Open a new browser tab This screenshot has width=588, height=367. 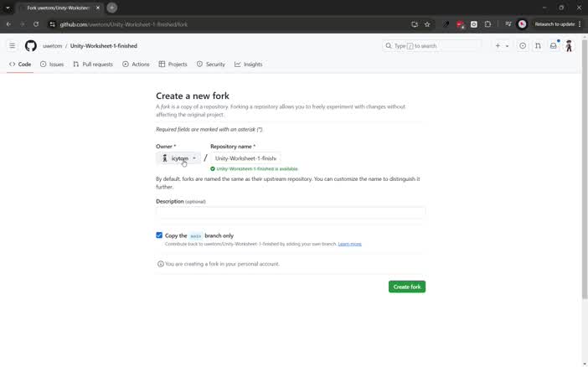point(111,8)
